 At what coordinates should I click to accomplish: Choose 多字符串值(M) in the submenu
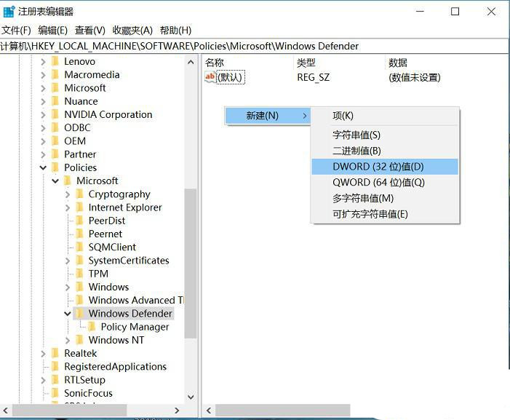point(385,198)
